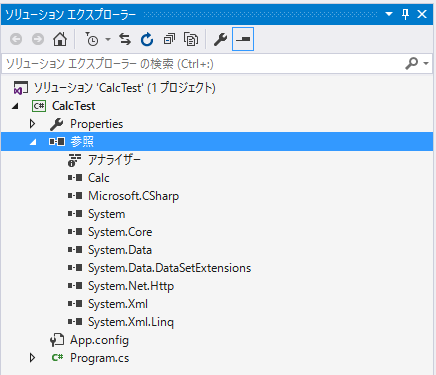Collapse all nodes in the tree
This screenshot has height=375, width=436.
(169, 39)
